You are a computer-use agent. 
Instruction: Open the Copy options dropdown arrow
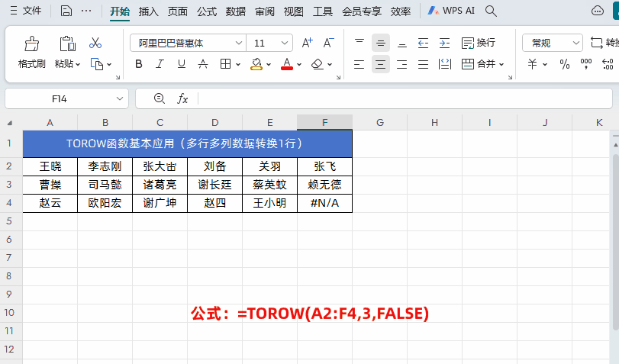[109, 64]
